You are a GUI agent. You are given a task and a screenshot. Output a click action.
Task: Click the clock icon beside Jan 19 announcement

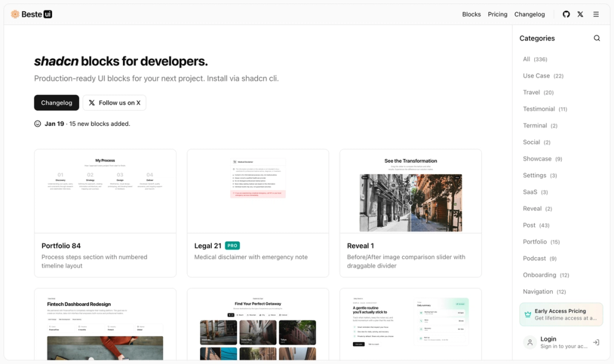(37, 123)
